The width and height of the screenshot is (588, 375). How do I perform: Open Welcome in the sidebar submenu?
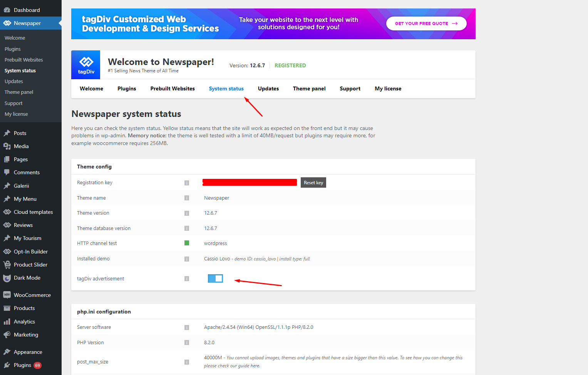15,38
